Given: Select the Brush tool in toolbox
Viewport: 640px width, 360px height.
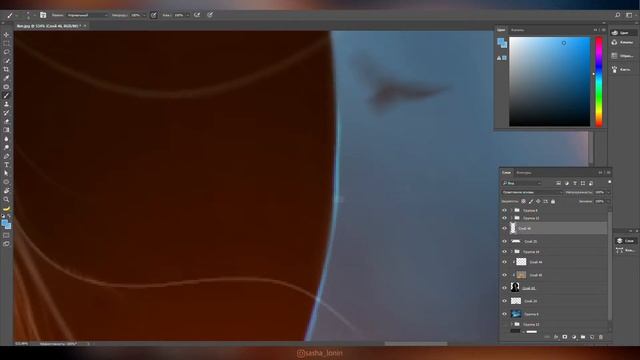Looking at the screenshot, I should tap(6, 96).
